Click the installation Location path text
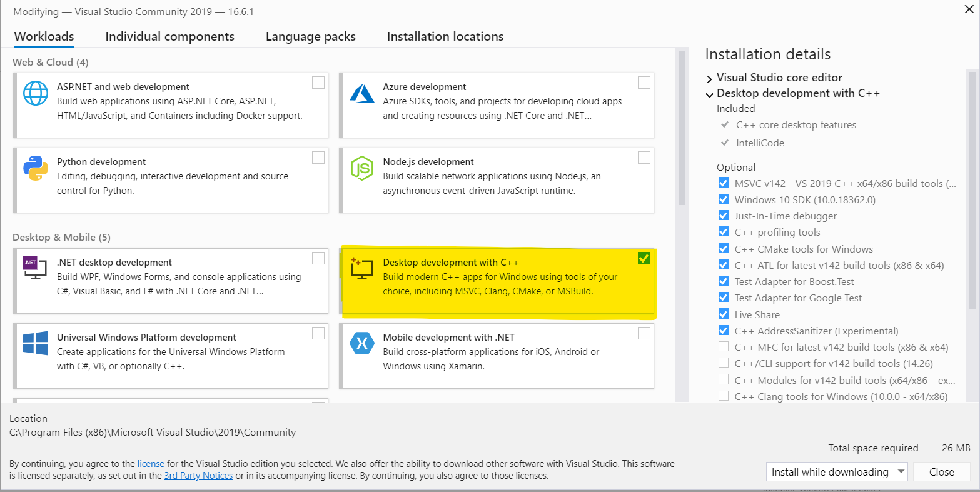 153,432
